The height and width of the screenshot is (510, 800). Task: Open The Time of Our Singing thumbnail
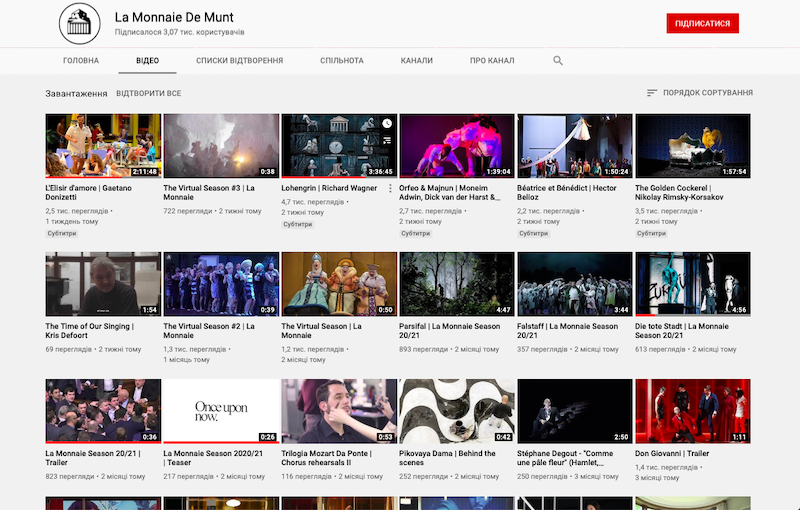click(103, 284)
